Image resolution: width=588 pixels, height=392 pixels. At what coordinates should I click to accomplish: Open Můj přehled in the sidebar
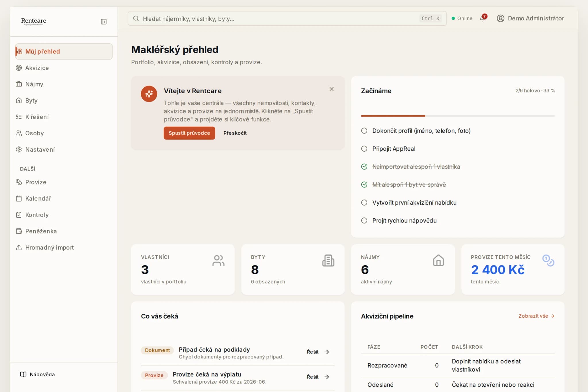pos(64,51)
